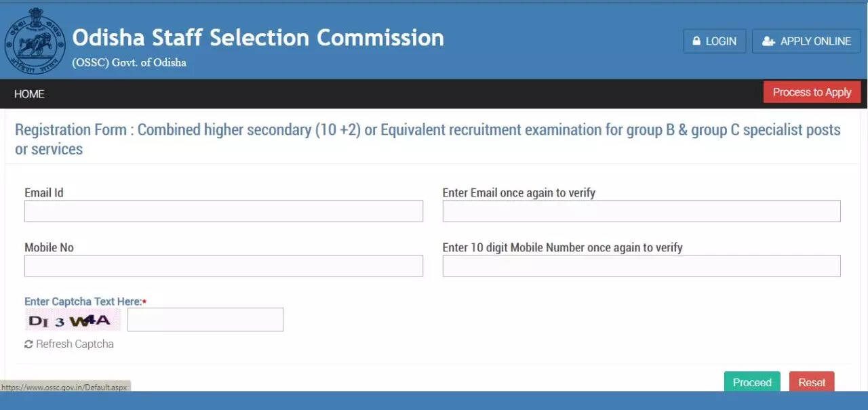The height and width of the screenshot is (410, 868).
Task: Click the "Mobile No" field label
Action: [49, 248]
